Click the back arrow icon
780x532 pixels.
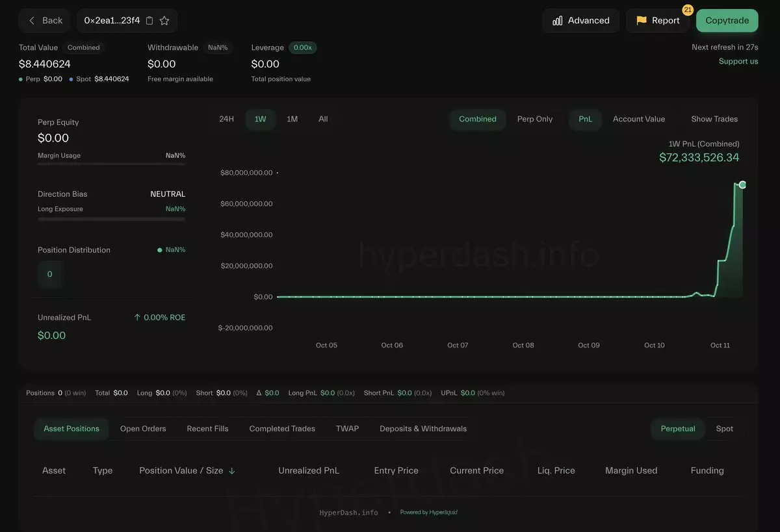coord(32,21)
